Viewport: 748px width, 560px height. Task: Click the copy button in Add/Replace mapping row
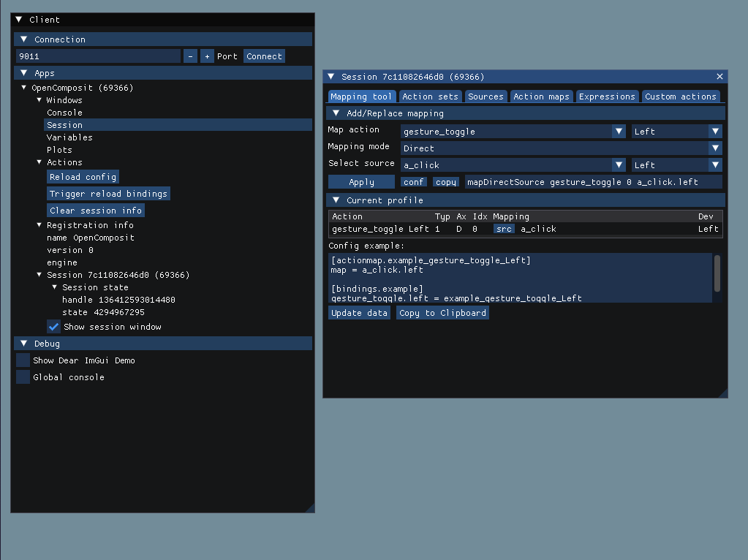[x=445, y=181]
